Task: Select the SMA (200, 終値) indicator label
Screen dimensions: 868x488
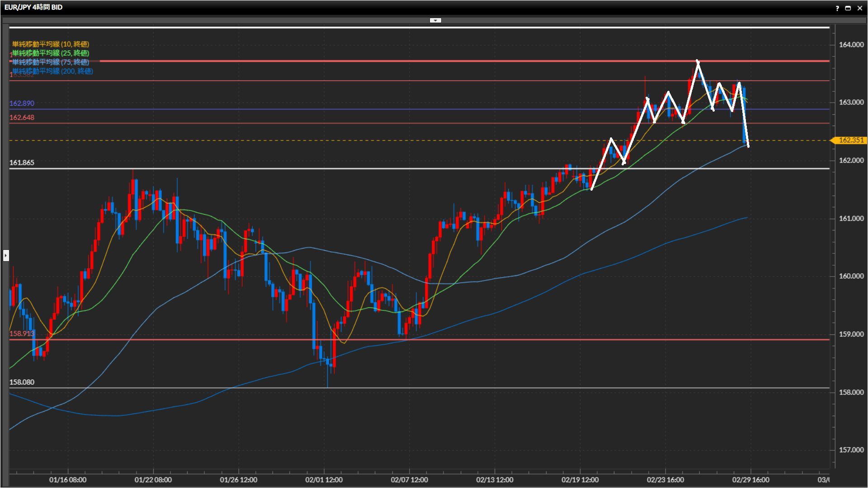Action: (52, 71)
